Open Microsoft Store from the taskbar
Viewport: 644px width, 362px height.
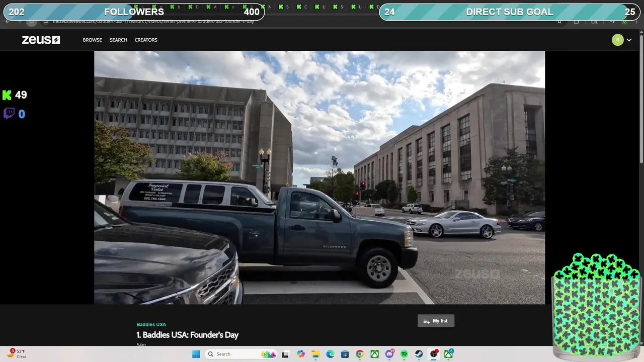tap(345, 354)
